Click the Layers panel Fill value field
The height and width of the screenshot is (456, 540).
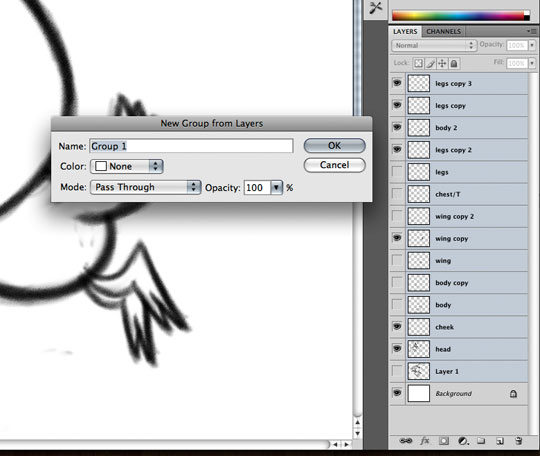pyautogui.click(x=517, y=63)
